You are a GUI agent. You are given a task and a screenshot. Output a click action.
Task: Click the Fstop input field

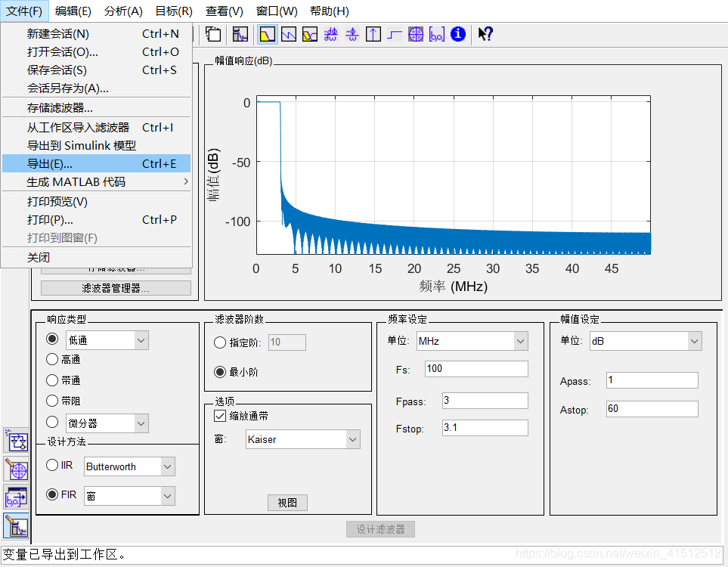(485, 428)
